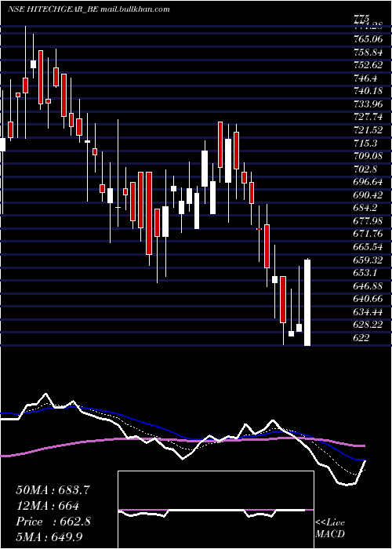
Task: Click the 702.8 price axis label
Action: tap(366, 169)
